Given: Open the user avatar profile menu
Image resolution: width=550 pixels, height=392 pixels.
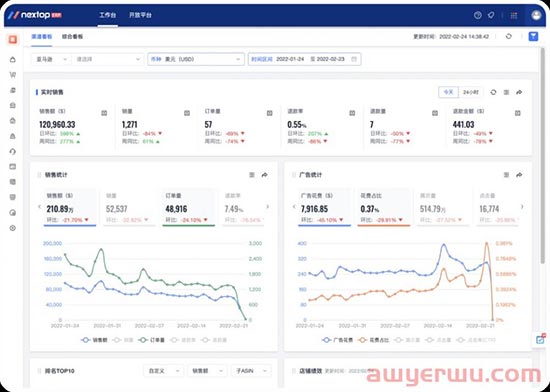Looking at the screenshot, I should [536, 15].
